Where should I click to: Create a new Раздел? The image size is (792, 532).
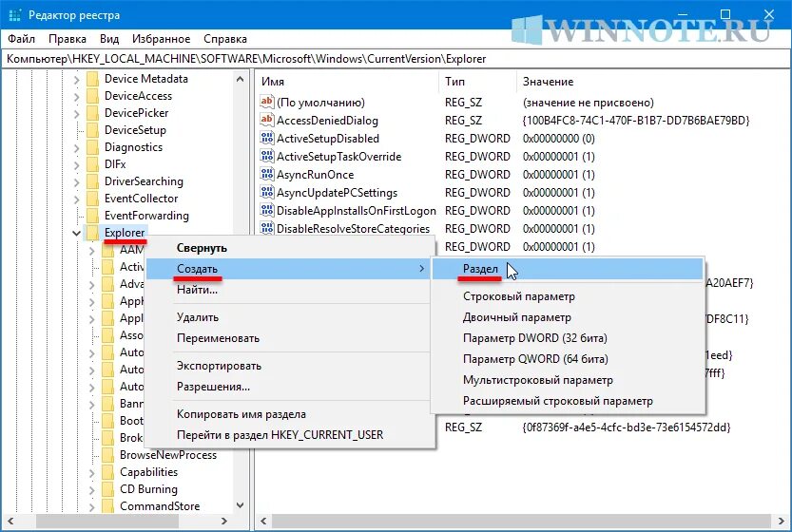[x=568, y=269]
